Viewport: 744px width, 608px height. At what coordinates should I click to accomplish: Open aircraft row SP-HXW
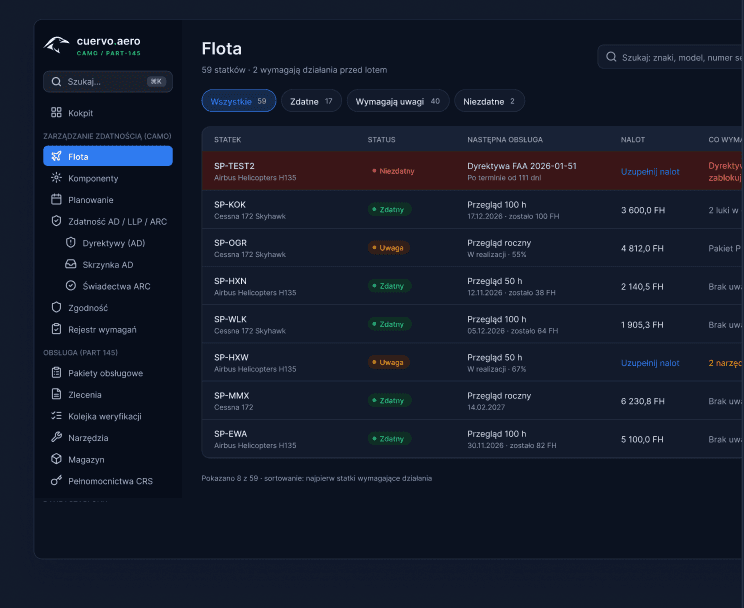473,363
